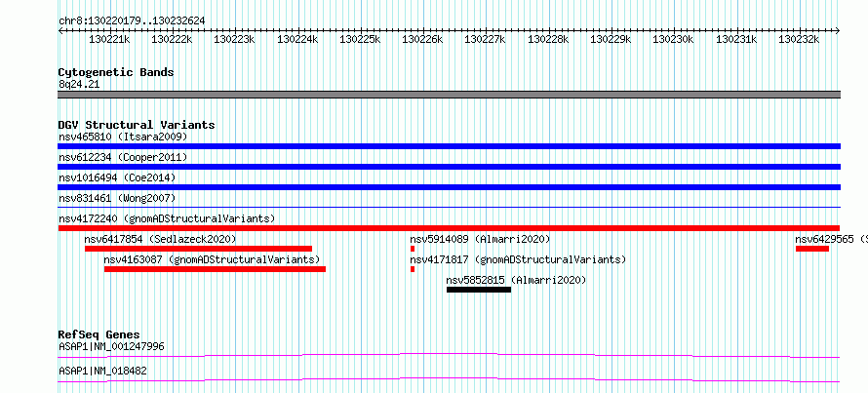868x393 pixels.
Task: Open nsv4163087 (gnomADStructuralVariants) label
Action: (x=212, y=259)
